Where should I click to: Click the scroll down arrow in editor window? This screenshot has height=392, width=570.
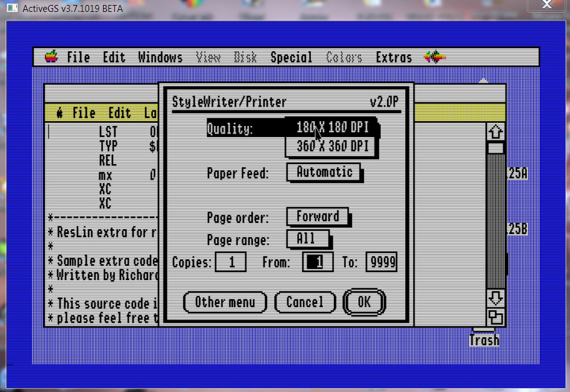pos(496,298)
